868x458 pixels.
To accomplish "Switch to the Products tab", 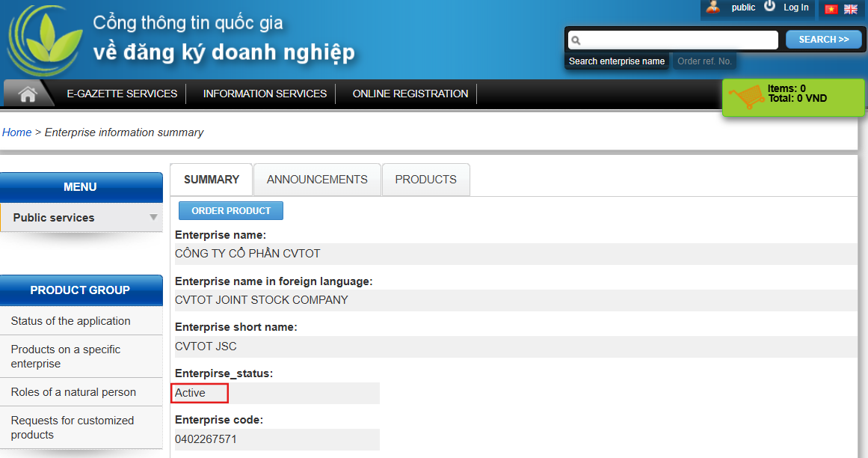I will click(425, 180).
